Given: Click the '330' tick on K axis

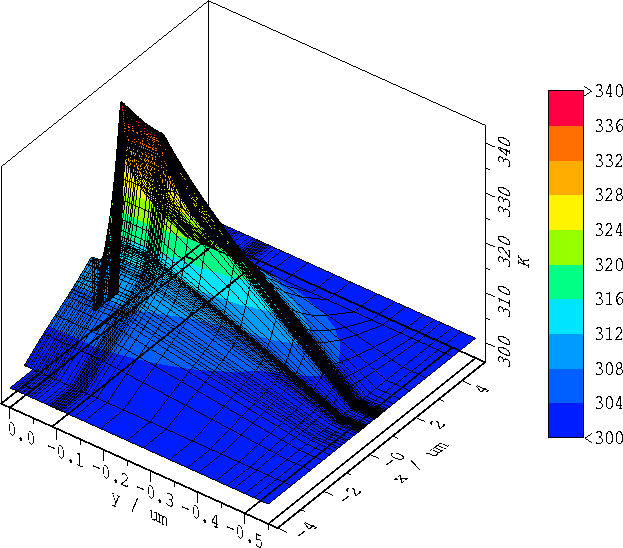Looking at the screenshot, I should (505, 202).
